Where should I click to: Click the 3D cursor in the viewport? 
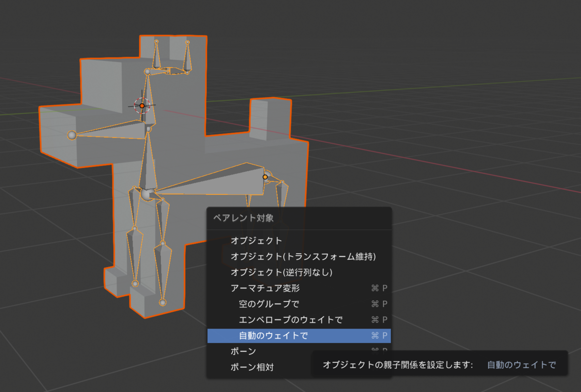143,105
